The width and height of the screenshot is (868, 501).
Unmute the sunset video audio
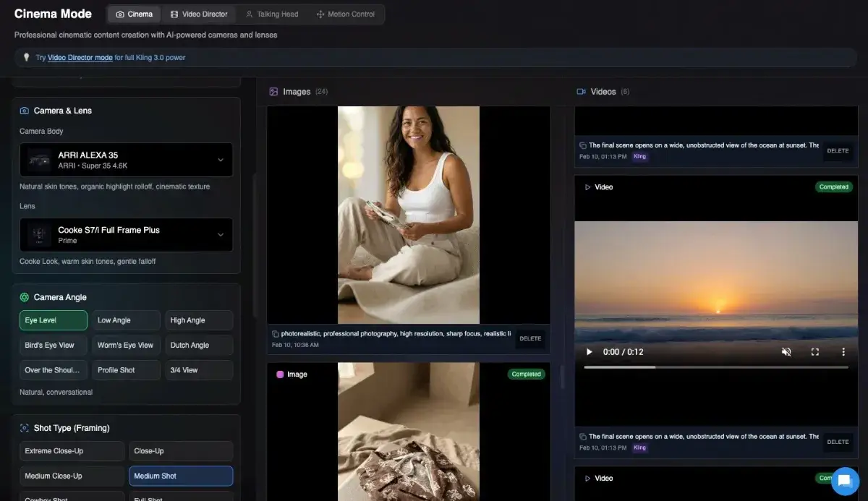[786, 352]
